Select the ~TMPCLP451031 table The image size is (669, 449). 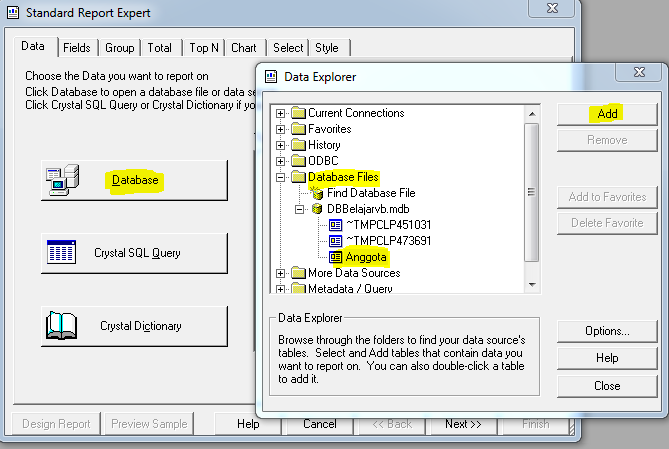pyautogui.click(x=388, y=225)
